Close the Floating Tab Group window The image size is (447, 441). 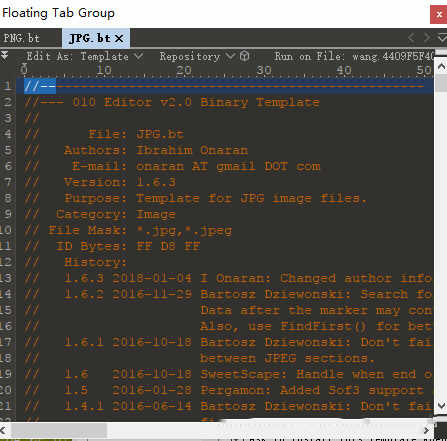pos(439,14)
